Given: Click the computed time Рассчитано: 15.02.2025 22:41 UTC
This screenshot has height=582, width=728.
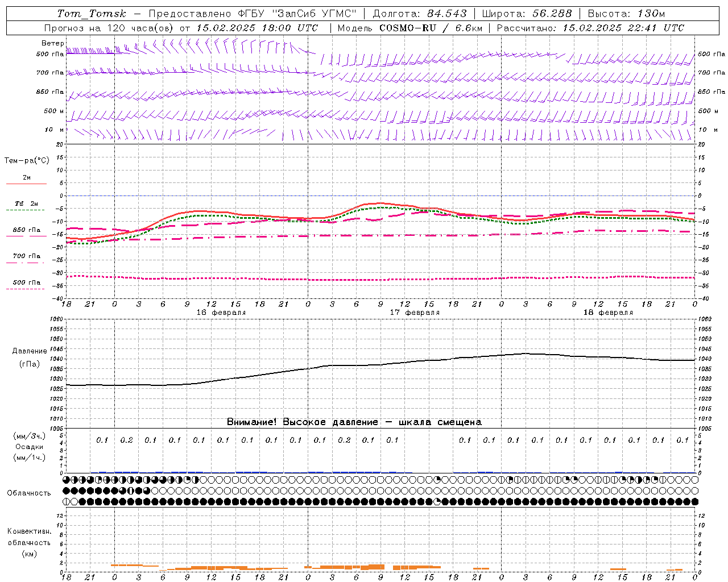Looking at the screenshot, I should tap(590, 28).
